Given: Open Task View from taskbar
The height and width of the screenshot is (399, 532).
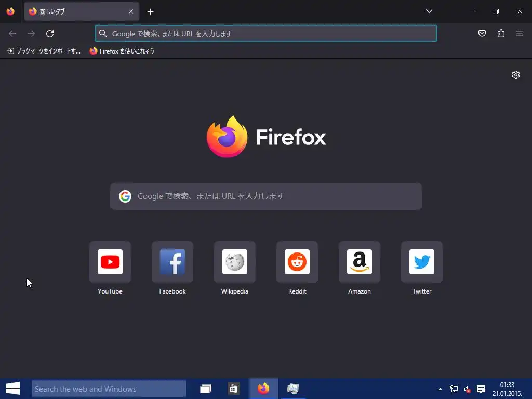Looking at the screenshot, I should [x=206, y=389].
